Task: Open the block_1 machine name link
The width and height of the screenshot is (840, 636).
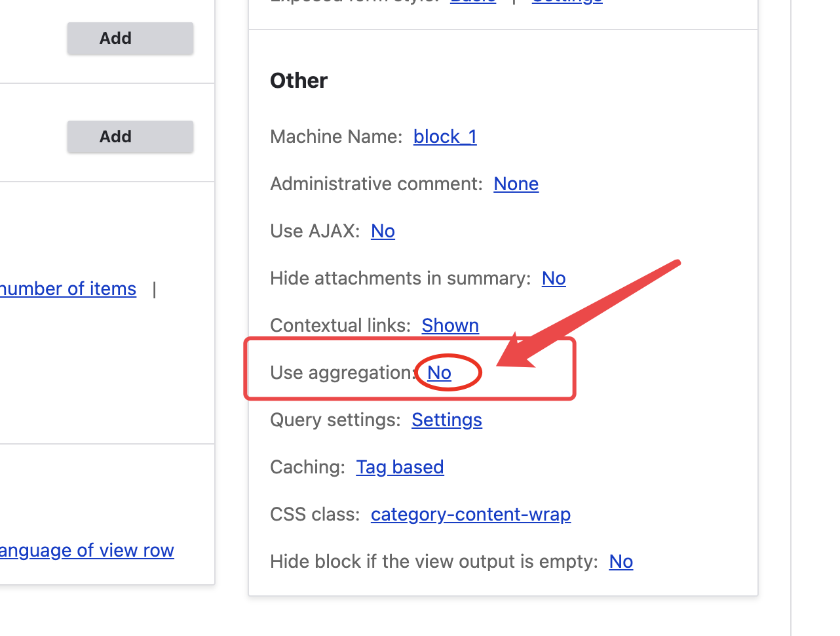Action: pos(445,136)
